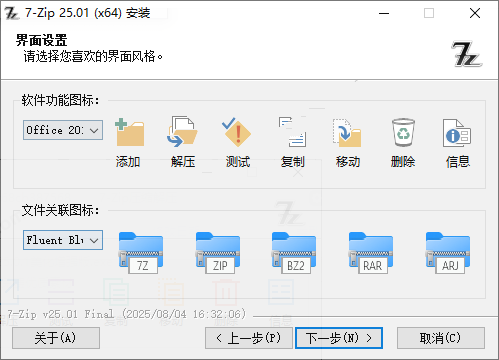This screenshot has height=360, width=499.
Task: Click the BZ2 archive folder icon
Action: point(294,253)
